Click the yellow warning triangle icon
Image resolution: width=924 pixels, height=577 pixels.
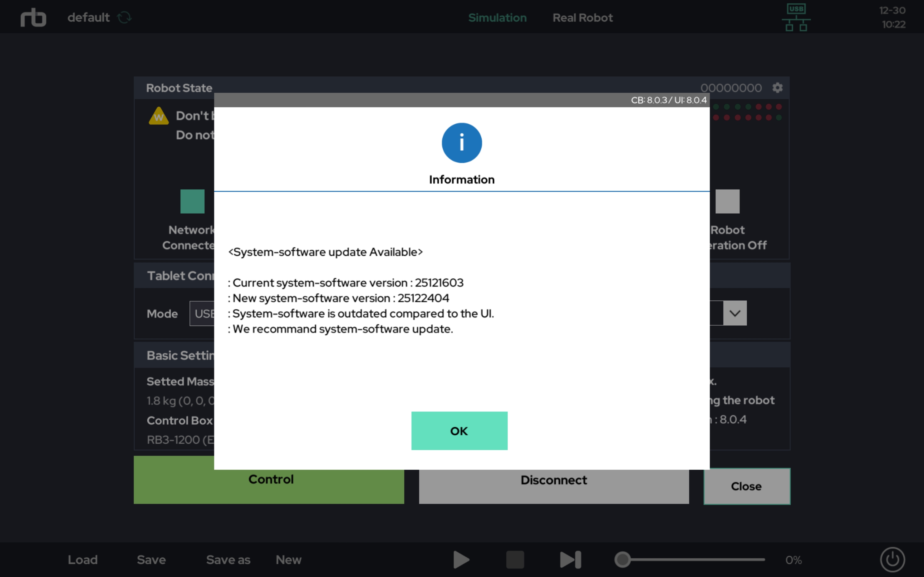point(159,116)
